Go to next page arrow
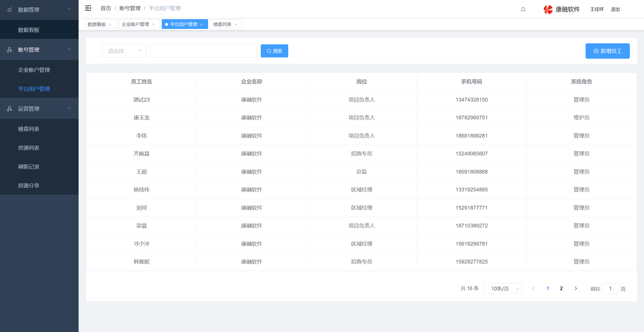This screenshot has height=332, width=644. pyautogui.click(x=576, y=288)
